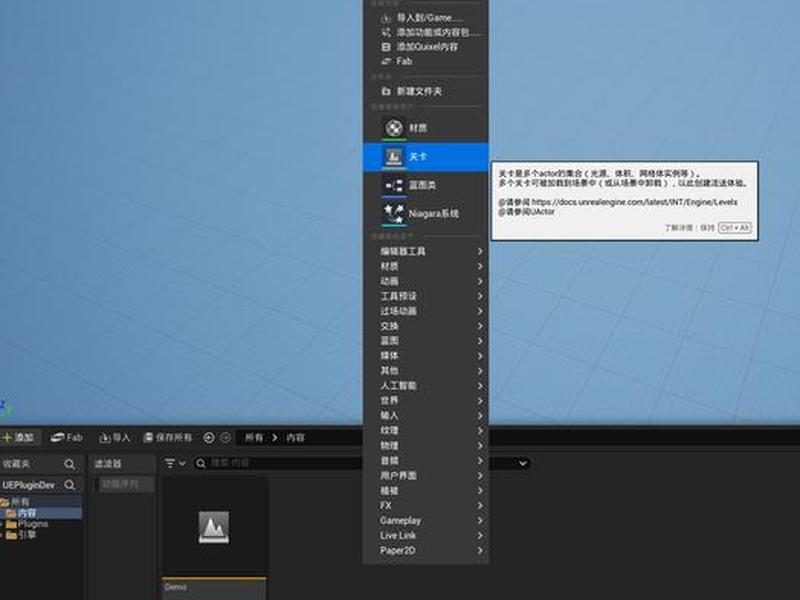Select the highlighted 关卡 level asset entry
This screenshot has width=800, height=600.
pyautogui.click(x=426, y=157)
